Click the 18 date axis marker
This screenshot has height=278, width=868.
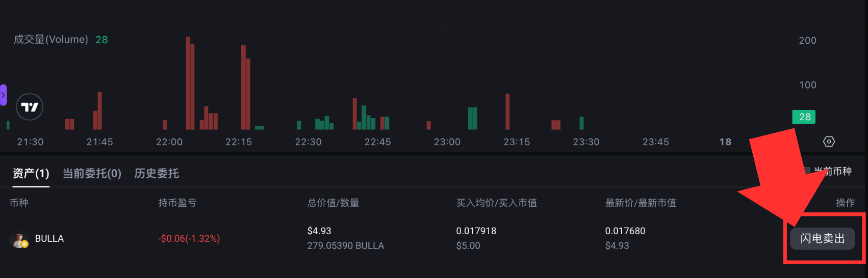725,142
